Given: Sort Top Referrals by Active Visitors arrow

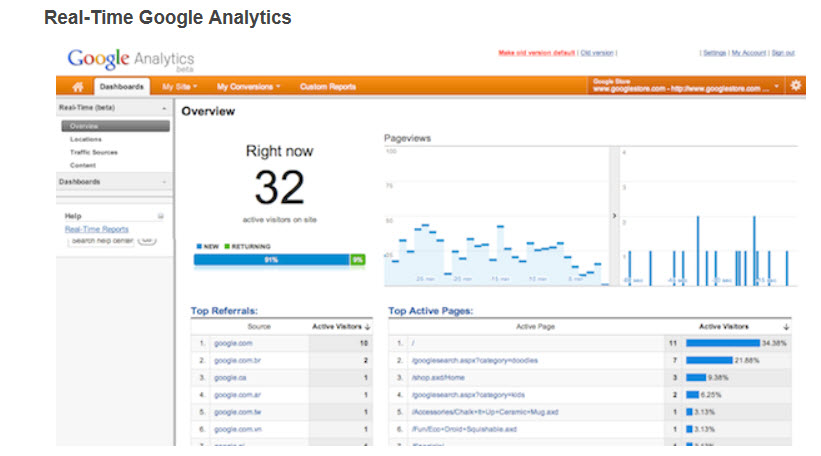Looking at the screenshot, I should point(368,327).
